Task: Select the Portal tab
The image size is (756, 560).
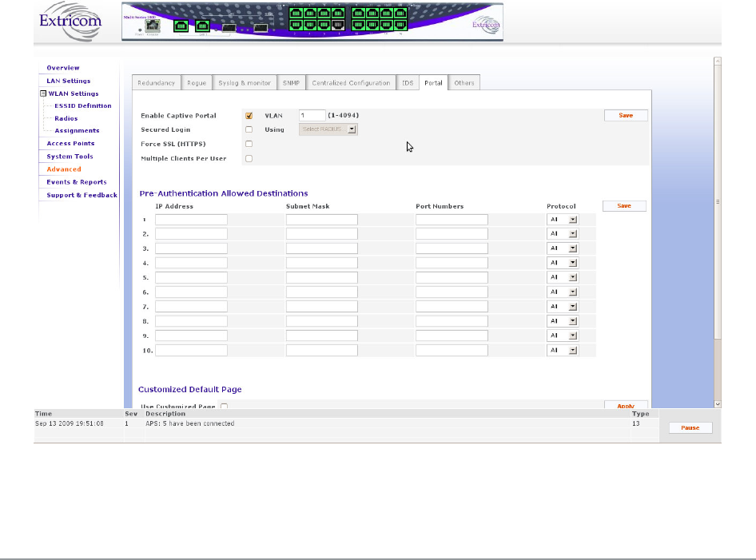Action: point(433,83)
